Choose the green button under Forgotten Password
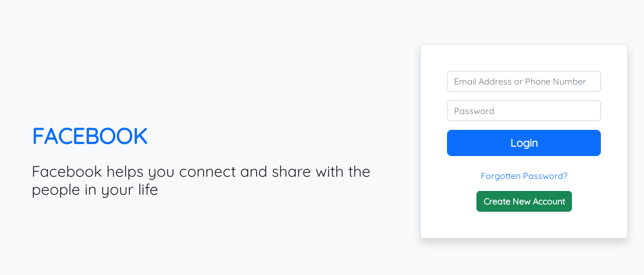Viewport: 644px width, 275px height. pos(524,201)
